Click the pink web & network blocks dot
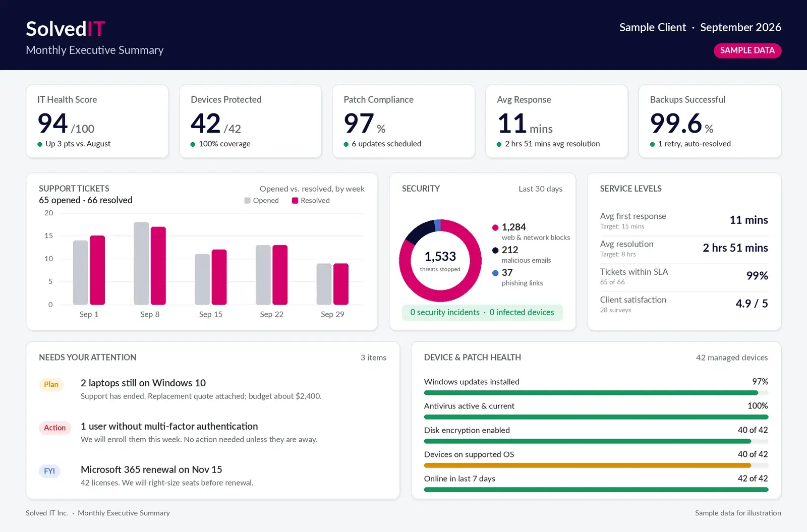The image size is (807, 532). (495, 227)
